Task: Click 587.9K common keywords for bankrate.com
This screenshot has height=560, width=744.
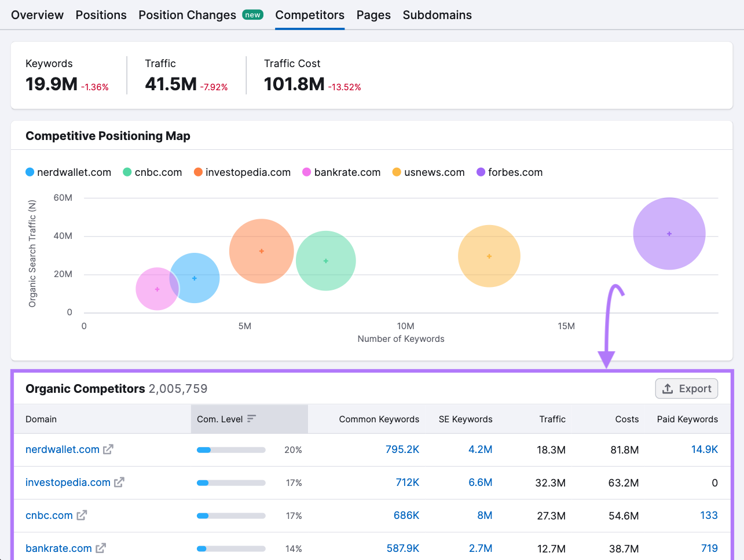Action: pos(403,548)
